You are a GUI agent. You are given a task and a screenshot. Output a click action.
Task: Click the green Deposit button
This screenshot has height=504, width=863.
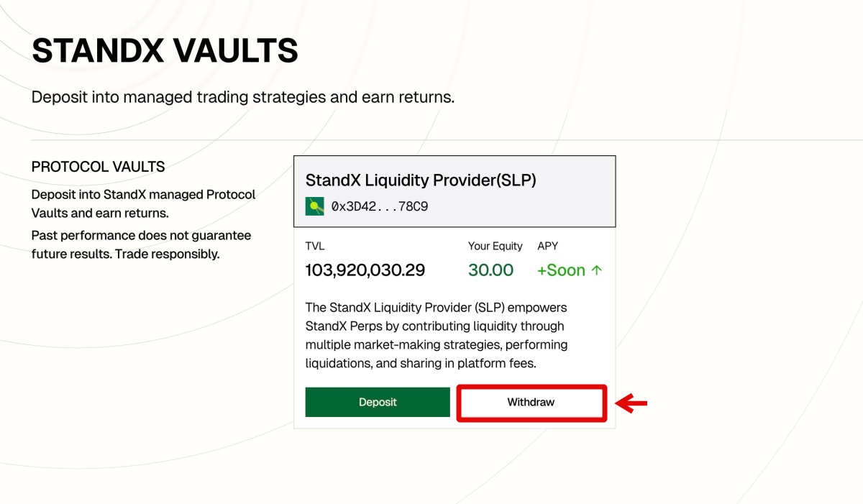[x=377, y=402]
